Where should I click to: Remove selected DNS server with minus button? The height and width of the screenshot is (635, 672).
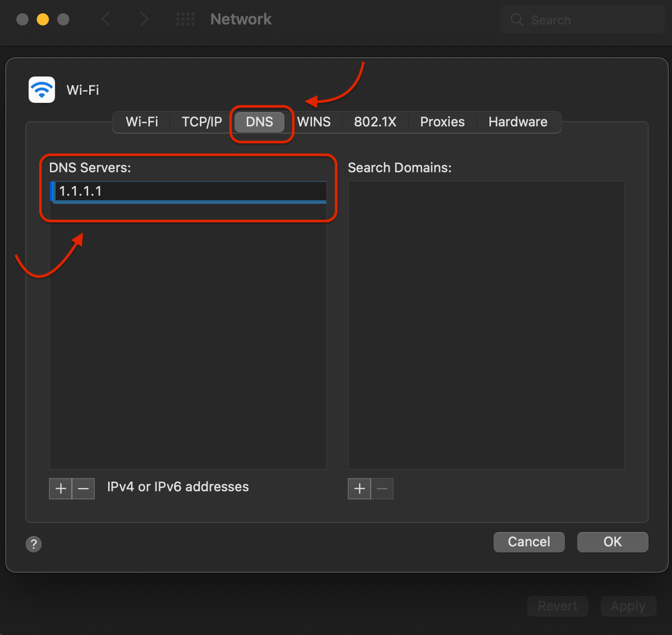point(84,489)
